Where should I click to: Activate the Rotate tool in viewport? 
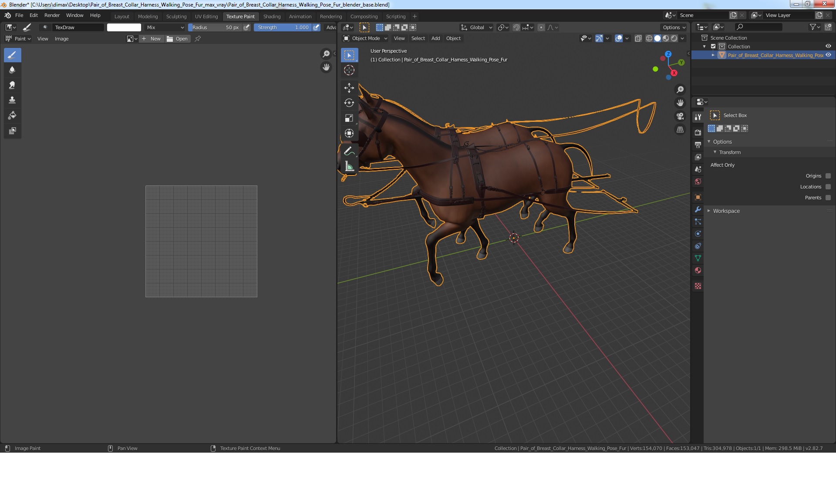click(349, 103)
